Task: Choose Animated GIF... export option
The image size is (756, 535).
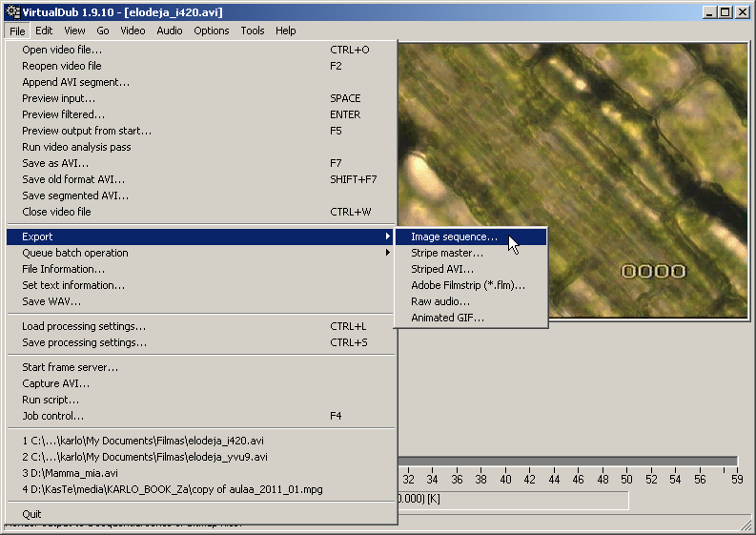Action: [471, 318]
